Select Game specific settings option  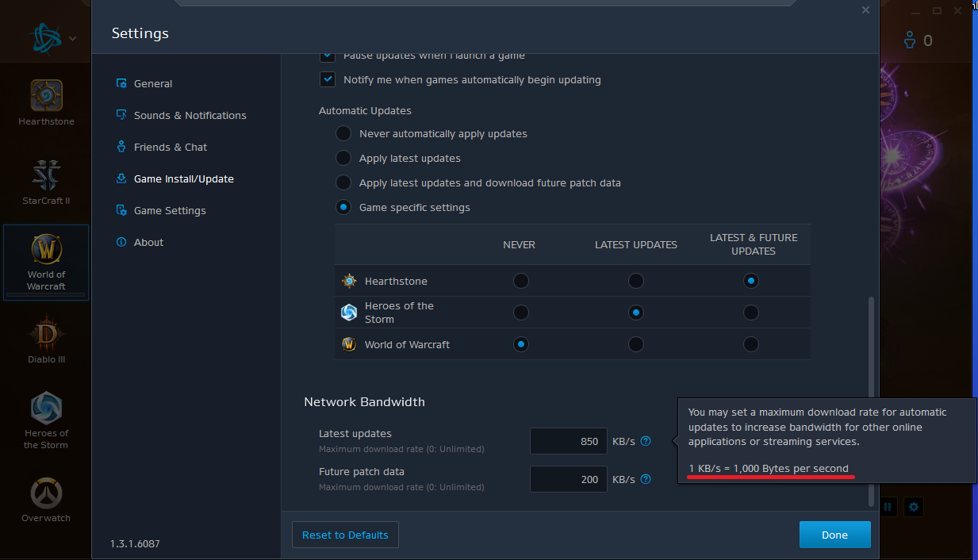[343, 207]
